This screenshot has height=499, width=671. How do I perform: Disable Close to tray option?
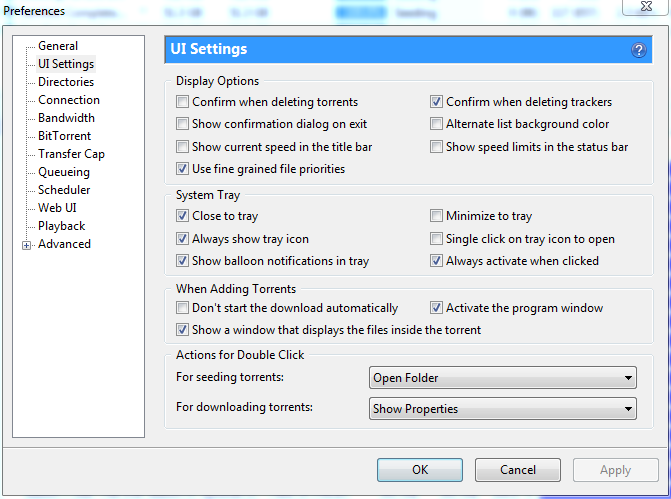click(x=182, y=216)
